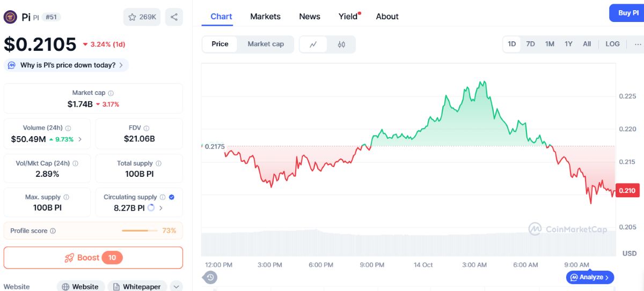Open 'Why is PI's price down today?'
Image resolution: width=644 pixels, height=291 pixels.
click(x=67, y=65)
